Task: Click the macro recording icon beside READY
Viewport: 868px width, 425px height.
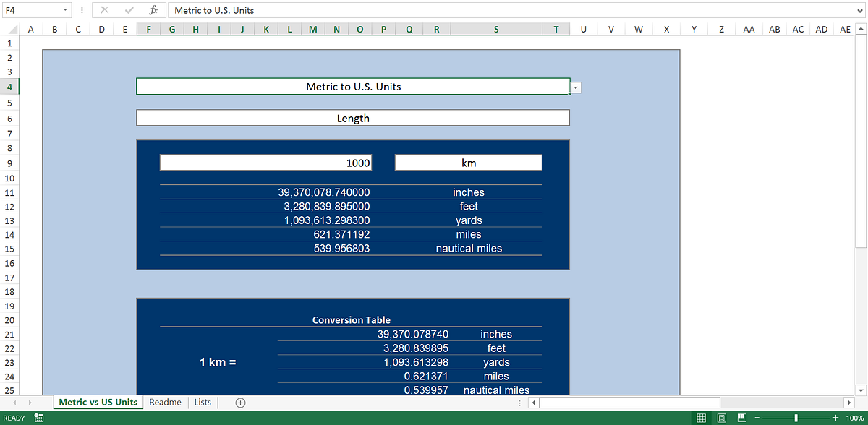Action: click(x=39, y=418)
